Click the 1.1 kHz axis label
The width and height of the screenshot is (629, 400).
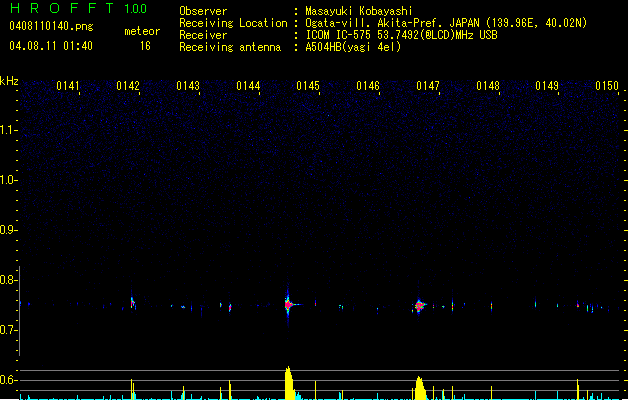8,130
